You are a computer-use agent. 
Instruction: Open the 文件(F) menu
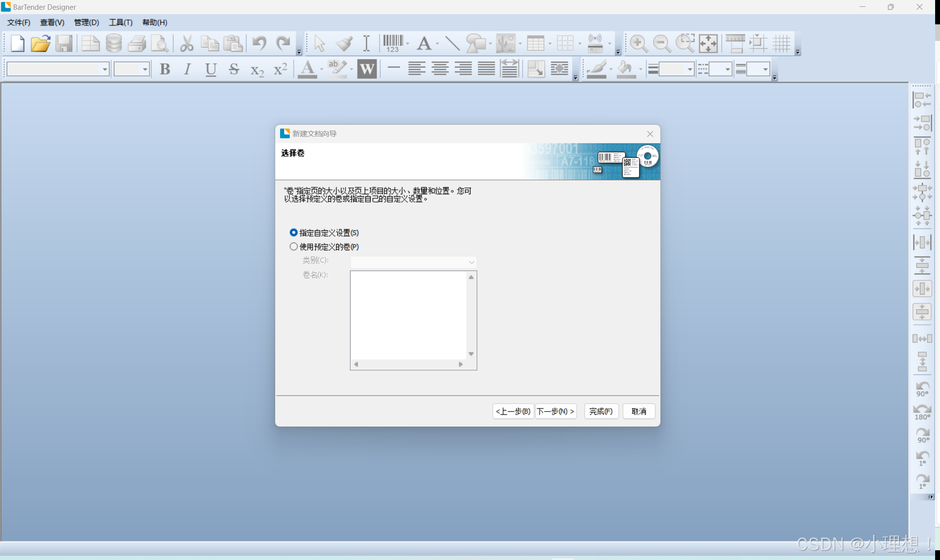(19, 22)
